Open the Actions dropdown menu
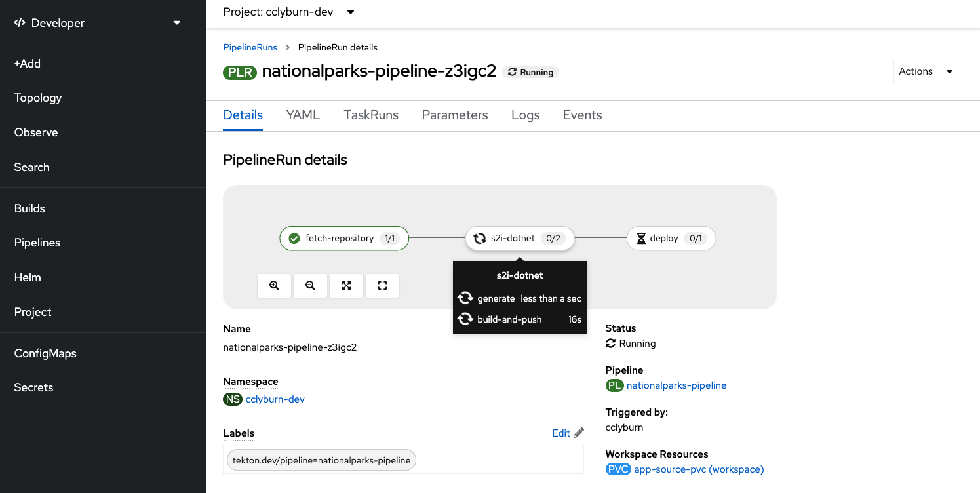980x493 pixels. (930, 71)
